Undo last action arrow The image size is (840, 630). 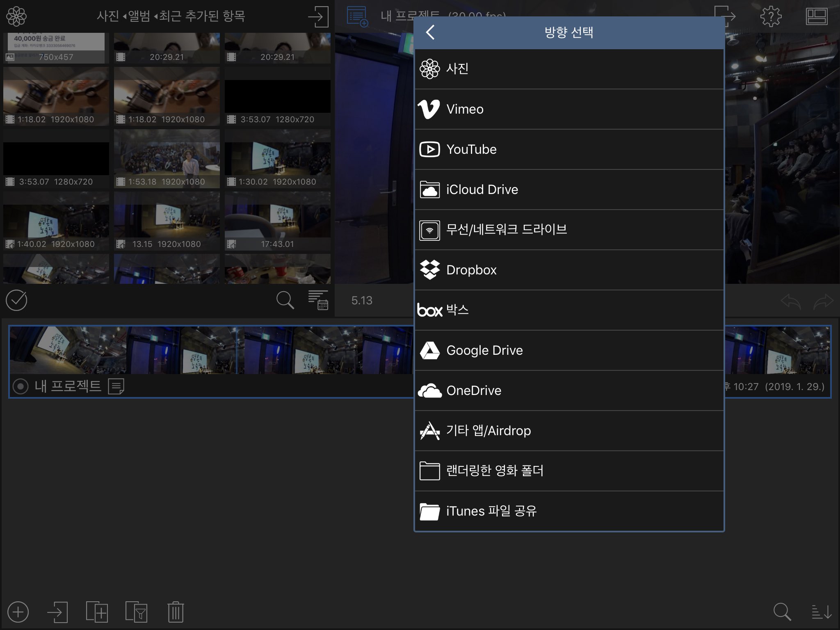pyautogui.click(x=790, y=301)
